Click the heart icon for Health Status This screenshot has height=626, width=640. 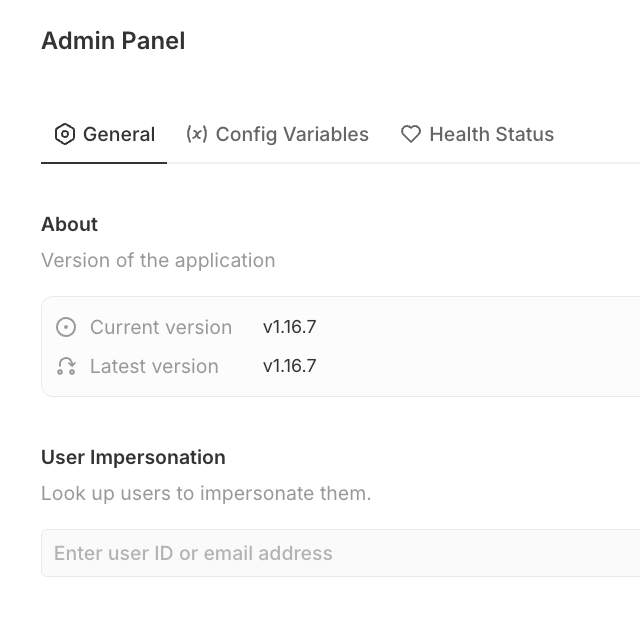pos(411,134)
